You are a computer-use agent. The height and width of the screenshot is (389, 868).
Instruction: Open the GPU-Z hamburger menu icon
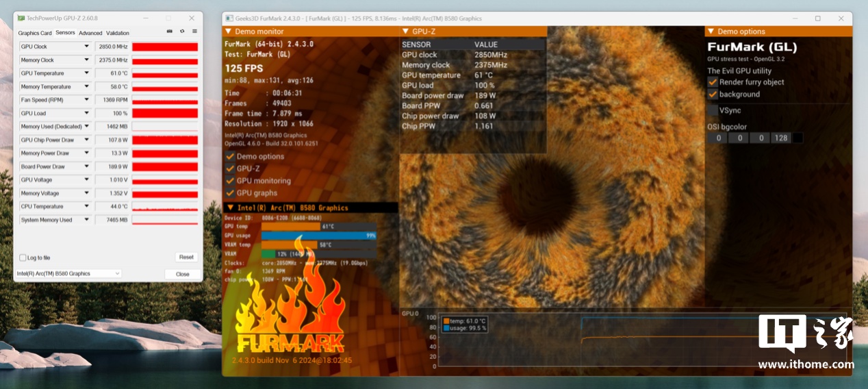pyautogui.click(x=194, y=32)
